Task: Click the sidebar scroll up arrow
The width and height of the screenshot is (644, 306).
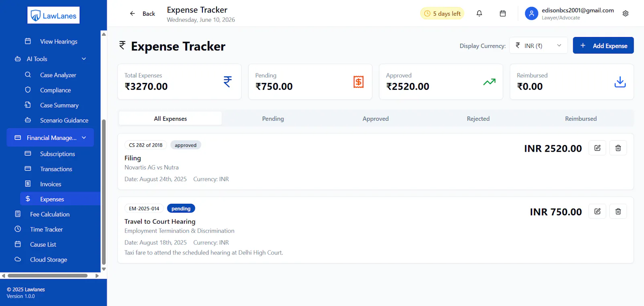Action: point(104,34)
